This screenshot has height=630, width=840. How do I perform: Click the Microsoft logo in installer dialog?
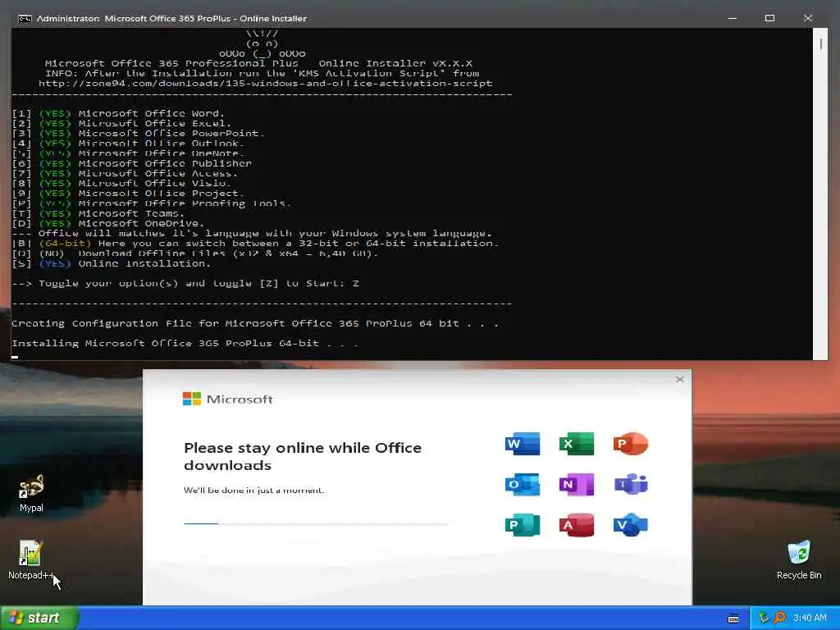pos(228,399)
